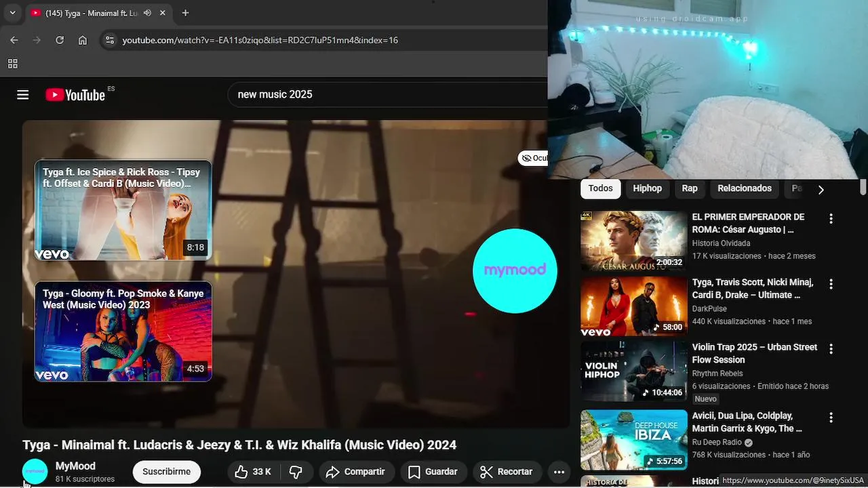Viewport: 868px width, 488px height.
Task: Hide the end-screen cards with Ocultar
Action: point(534,158)
